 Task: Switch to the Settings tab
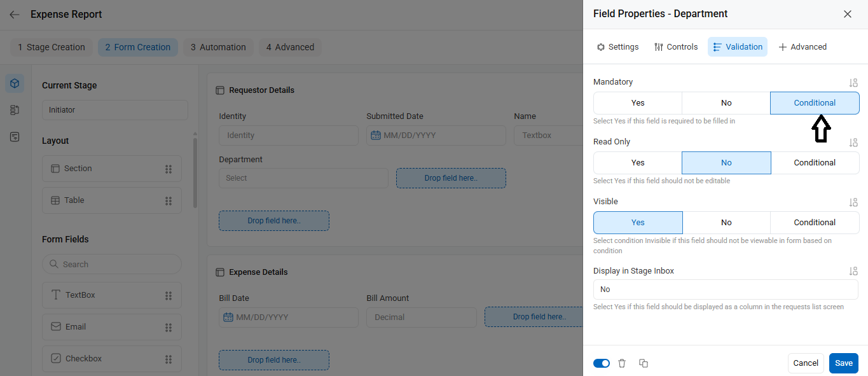click(x=617, y=47)
